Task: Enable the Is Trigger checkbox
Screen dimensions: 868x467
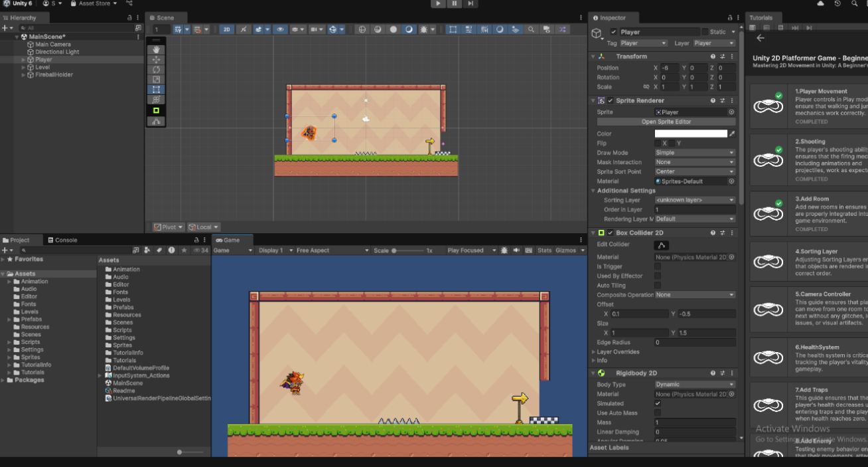Action: pos(658,266)
